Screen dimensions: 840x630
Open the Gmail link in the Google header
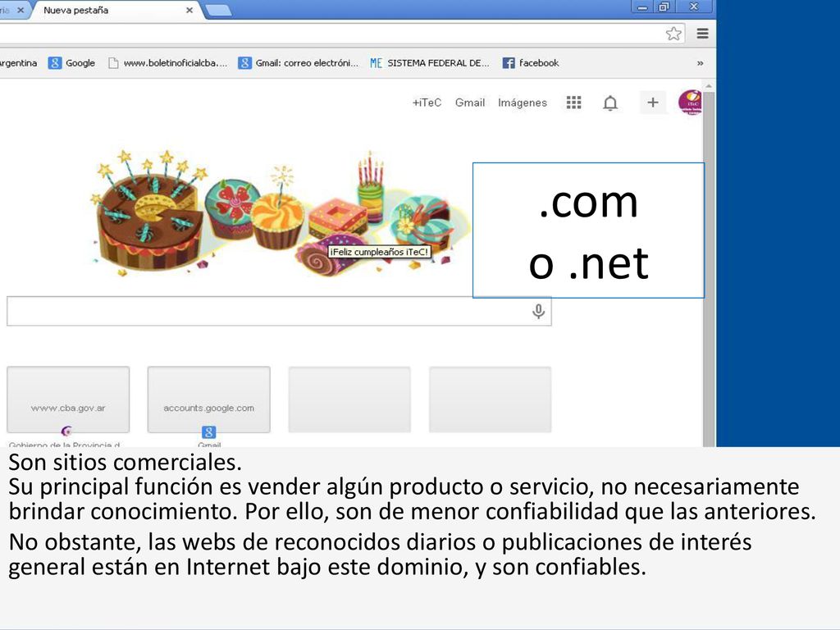pyautogui.click(x=470, y=103)
